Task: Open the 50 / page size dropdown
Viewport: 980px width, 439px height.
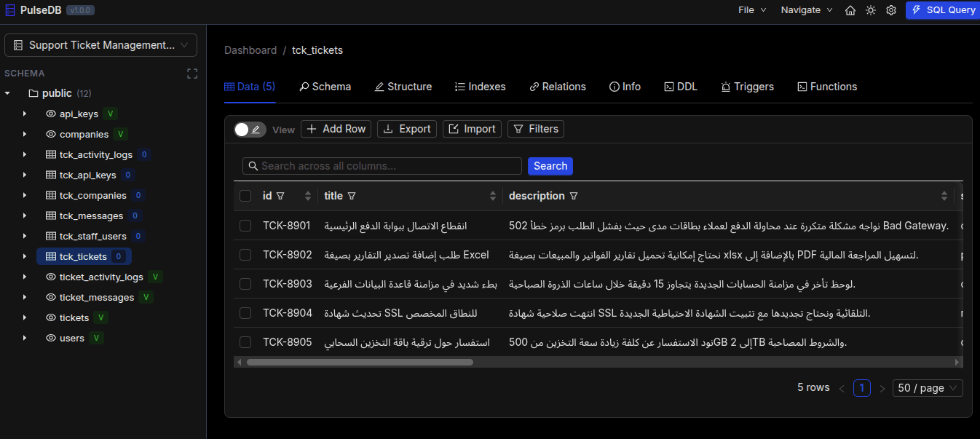Action: point(929,388)
